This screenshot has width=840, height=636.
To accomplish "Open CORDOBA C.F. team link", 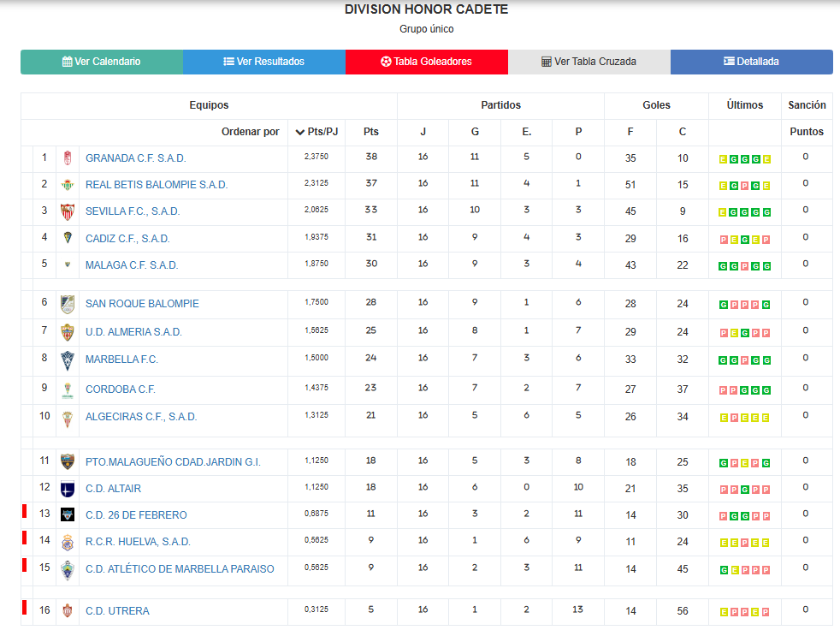I will (x=121, y=389).
